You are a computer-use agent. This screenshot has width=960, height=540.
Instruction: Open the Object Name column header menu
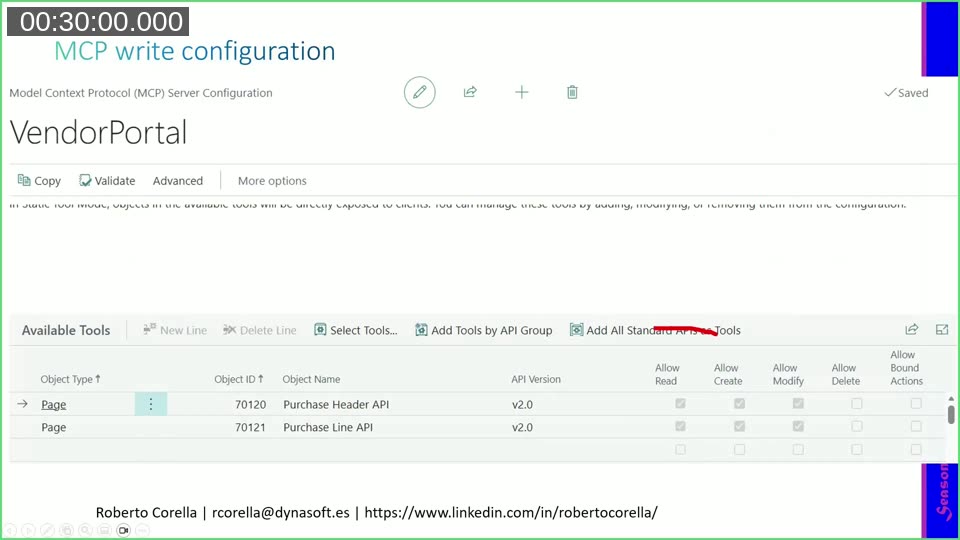click(311, 379)
